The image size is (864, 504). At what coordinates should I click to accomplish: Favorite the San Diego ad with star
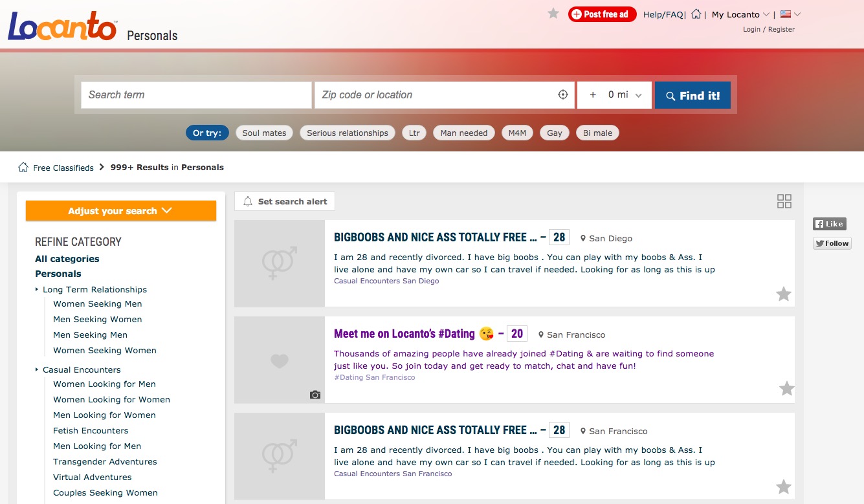point(784,294)
